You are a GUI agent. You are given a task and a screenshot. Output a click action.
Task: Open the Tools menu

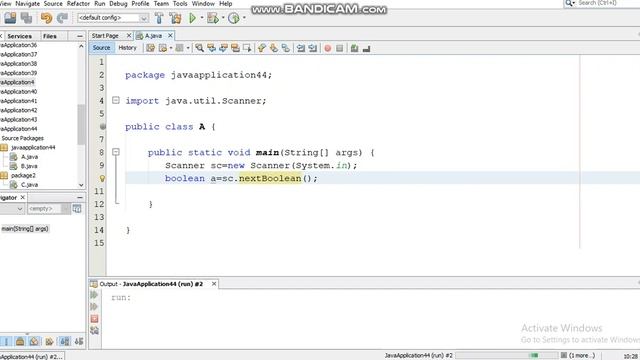tap(180, 4)
